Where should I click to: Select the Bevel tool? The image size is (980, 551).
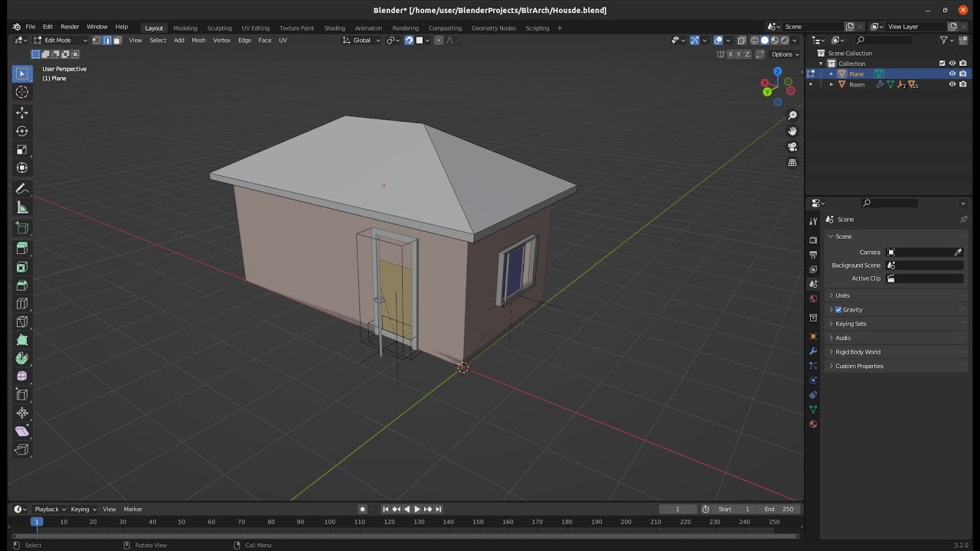tap(22, 285)
